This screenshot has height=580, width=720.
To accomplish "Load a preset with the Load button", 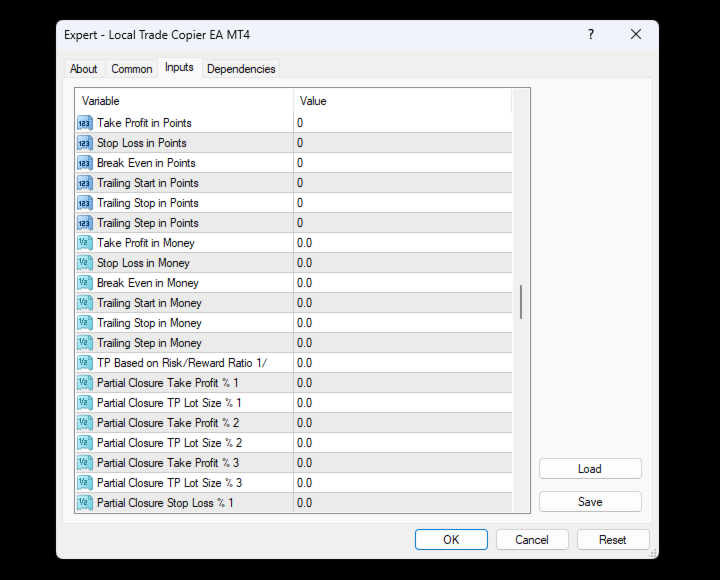I will click(590, 469).
